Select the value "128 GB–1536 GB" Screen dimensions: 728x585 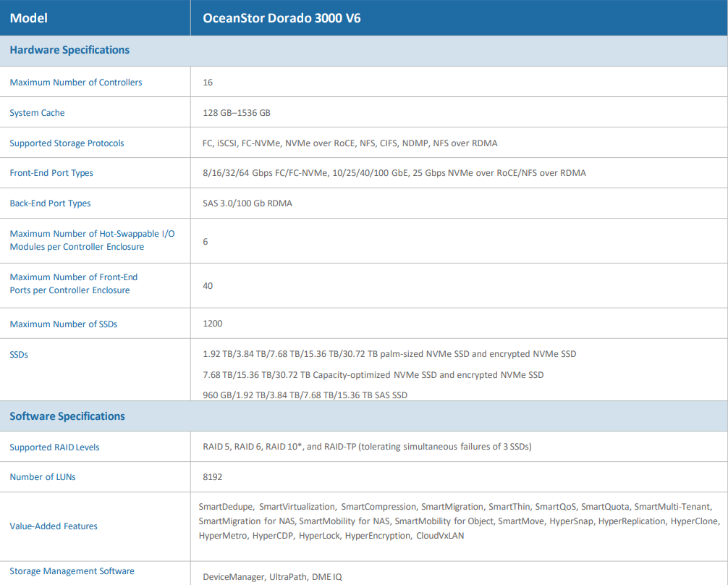(x=237, y=113)
